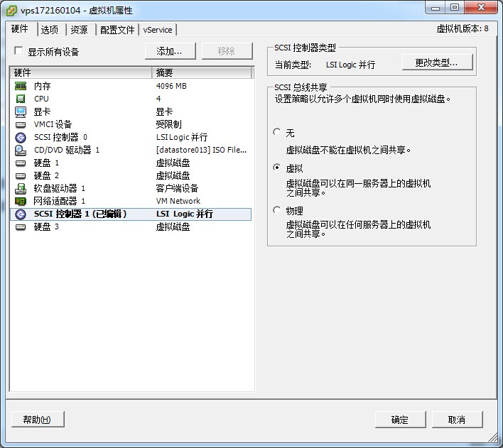Click the 软盘驱动器 1 floppy icon
This screenshot has height=448, width=503.
coord(21,189)
